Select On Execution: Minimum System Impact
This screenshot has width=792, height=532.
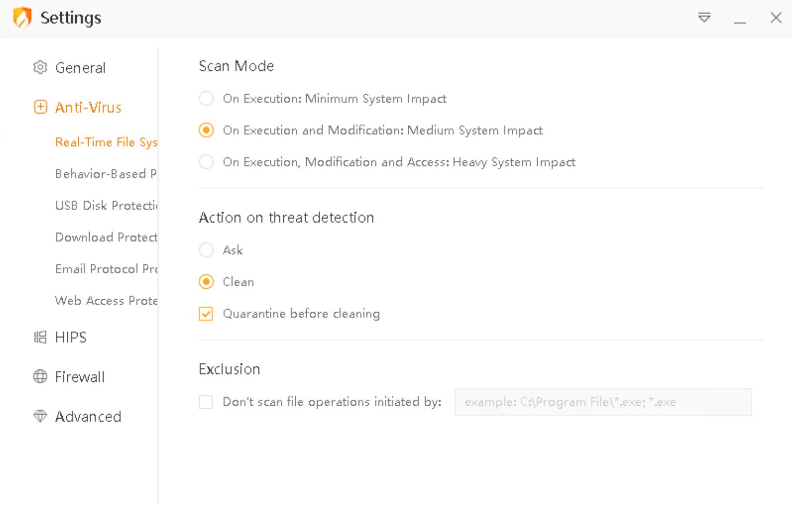[206, 98]
